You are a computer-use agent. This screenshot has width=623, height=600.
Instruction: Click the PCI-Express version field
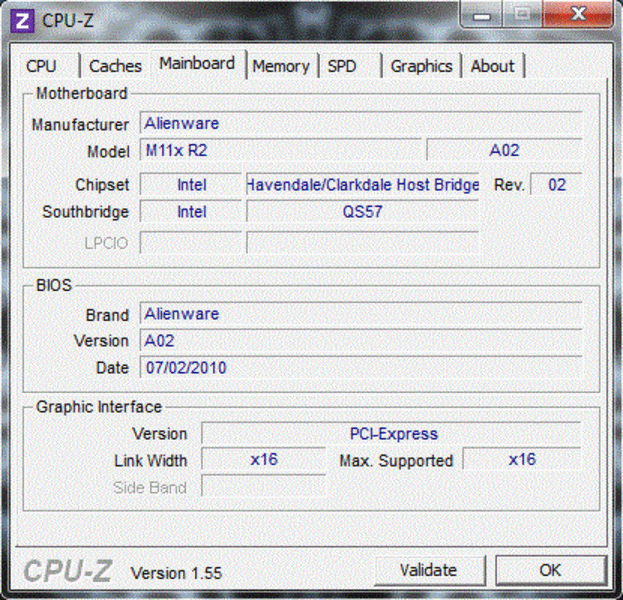coord(391,434)
